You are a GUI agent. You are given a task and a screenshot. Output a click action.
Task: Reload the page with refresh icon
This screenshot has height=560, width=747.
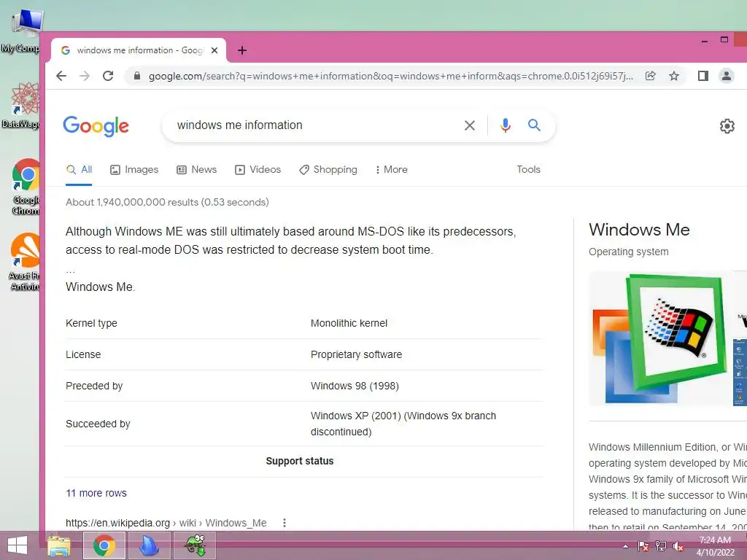[x=108, y=76]
